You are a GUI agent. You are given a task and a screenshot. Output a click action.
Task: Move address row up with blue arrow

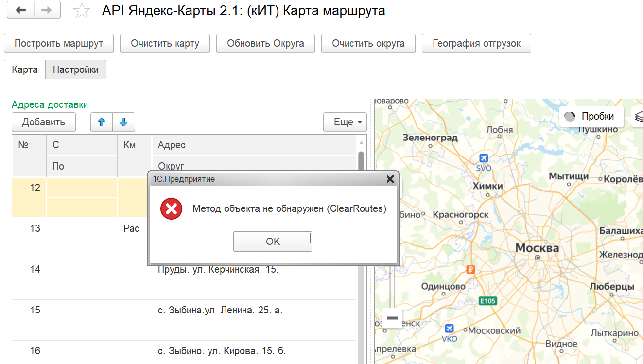[x=102, y=122]
